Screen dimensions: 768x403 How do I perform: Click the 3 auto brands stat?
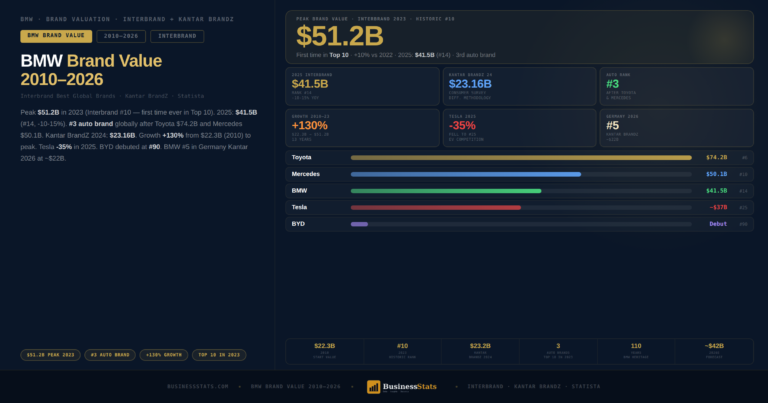pos(558,351)
